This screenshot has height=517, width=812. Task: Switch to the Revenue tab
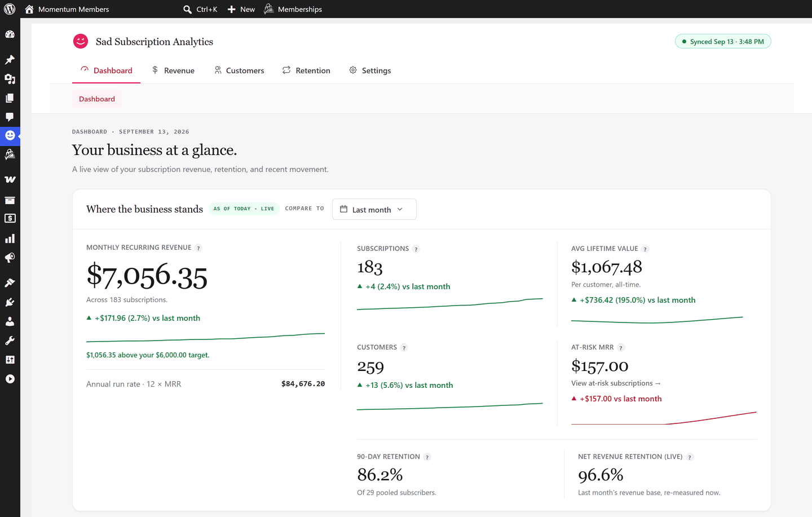tap(173, 70)
